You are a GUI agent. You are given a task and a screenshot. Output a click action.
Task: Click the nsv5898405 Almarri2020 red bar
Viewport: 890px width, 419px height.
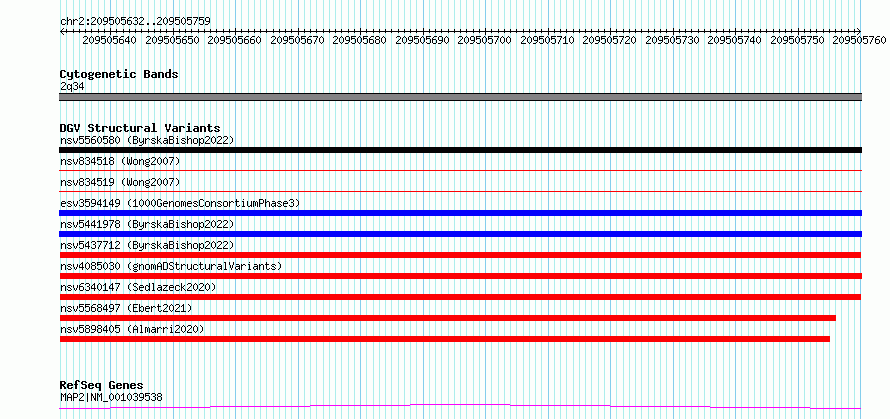click(444, 339)
